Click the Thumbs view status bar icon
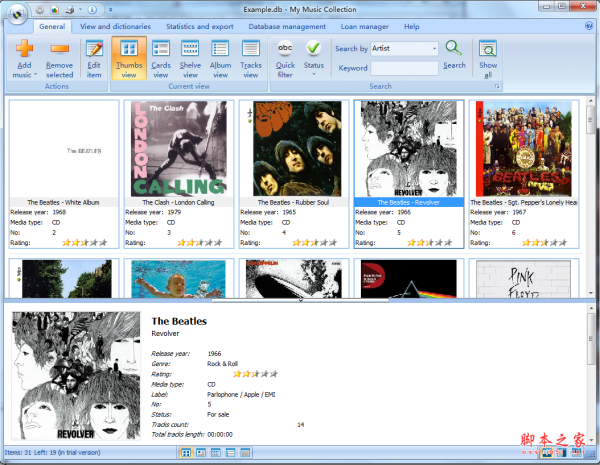Image resolution: width=600 pixels, height=465 pixels. pos(186,453)
